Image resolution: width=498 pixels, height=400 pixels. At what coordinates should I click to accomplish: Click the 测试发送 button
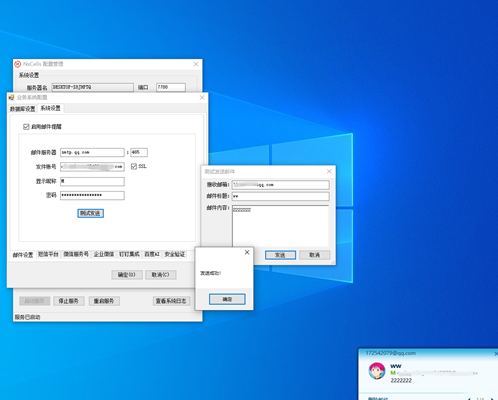click(90, 213)
